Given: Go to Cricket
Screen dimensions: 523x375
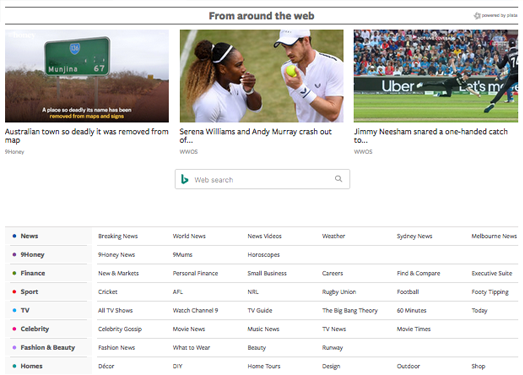Looking at the screenshot, I should 108,292.
